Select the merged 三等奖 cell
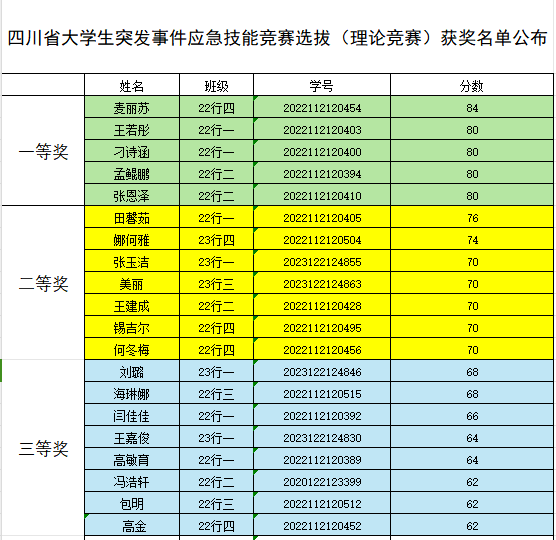The image size is (556, 540). [43, 448]
